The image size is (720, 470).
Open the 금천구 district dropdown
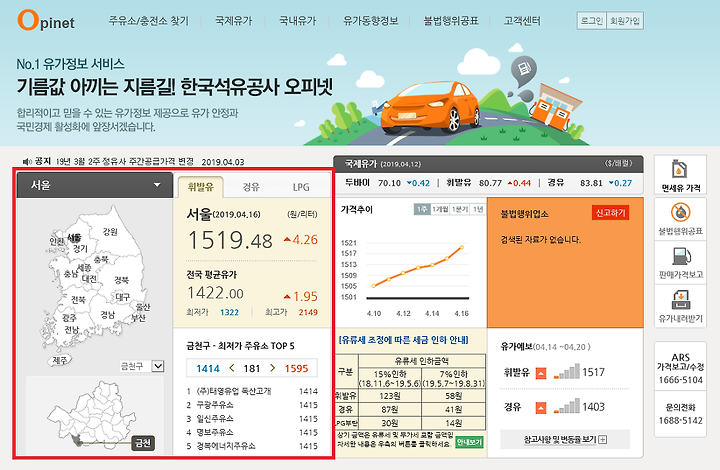click(141, 366)
